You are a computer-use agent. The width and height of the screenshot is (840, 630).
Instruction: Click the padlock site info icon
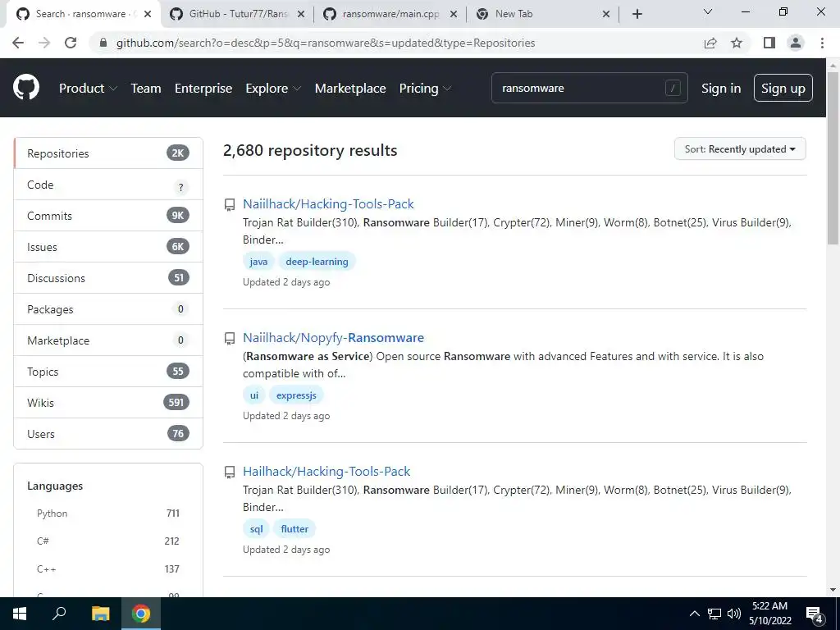tap(103, 43)
